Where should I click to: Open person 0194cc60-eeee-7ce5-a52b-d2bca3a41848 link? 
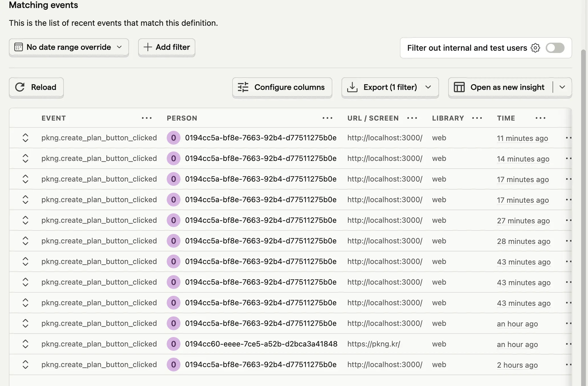pos(261,344)
